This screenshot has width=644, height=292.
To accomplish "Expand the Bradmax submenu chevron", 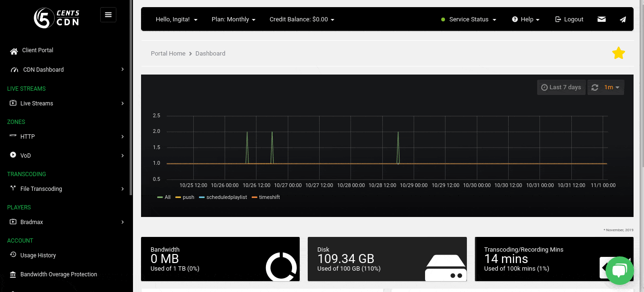I will (123, 222).
